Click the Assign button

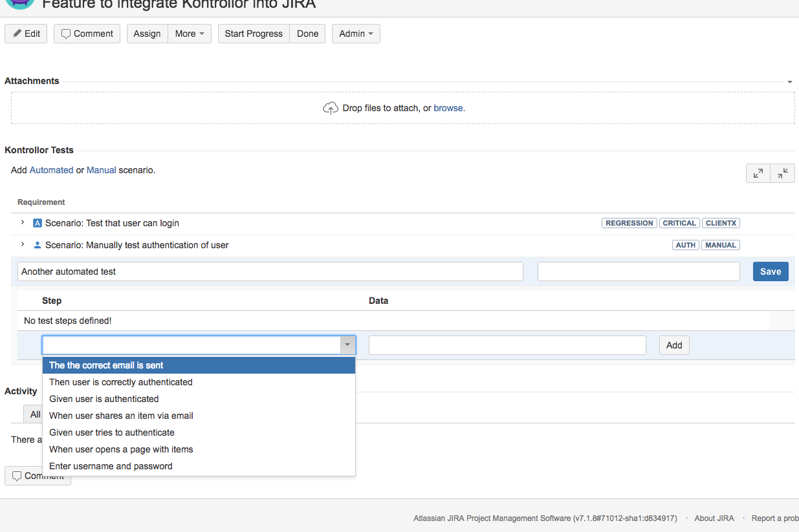point(148,34)
